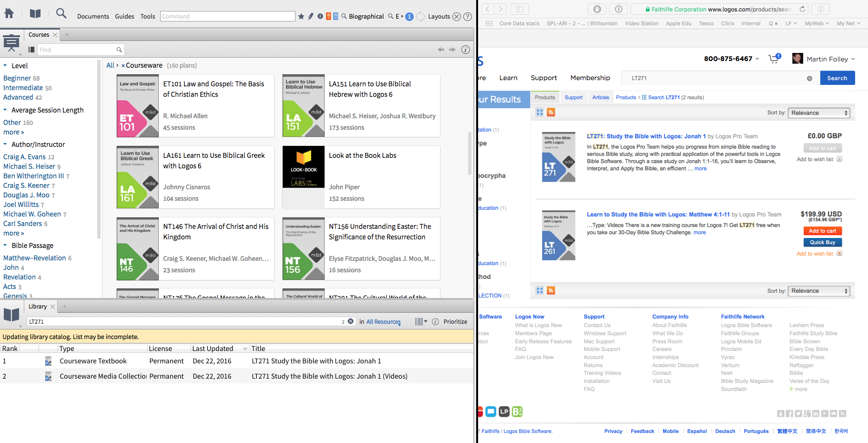This screenshot has width=868, height=443.
Task: Open the MyWeb bookmarks folder
Action: [817, 23]
